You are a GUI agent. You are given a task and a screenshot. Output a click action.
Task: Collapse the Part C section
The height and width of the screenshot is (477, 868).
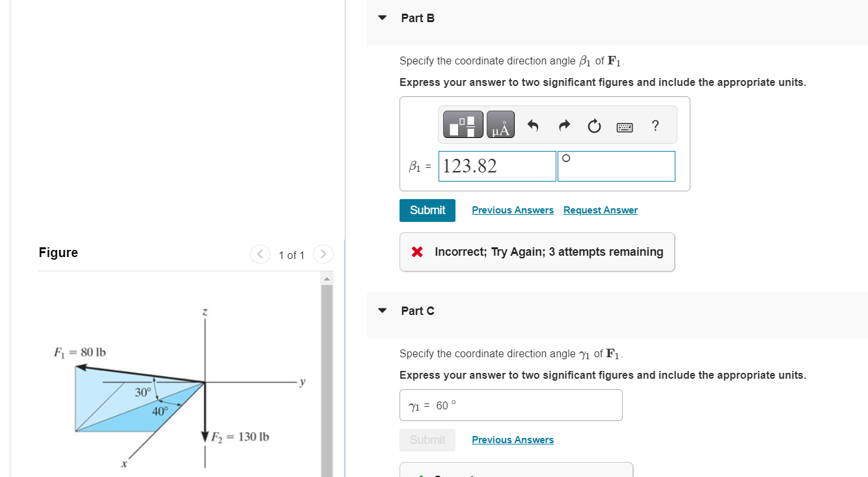click(382, 310)
